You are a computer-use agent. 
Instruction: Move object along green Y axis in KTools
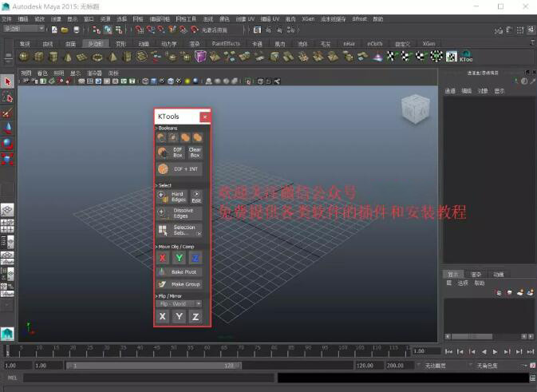click(x=179, y=258)
